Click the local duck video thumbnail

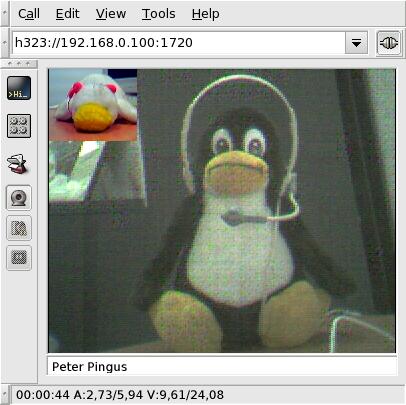93,105
